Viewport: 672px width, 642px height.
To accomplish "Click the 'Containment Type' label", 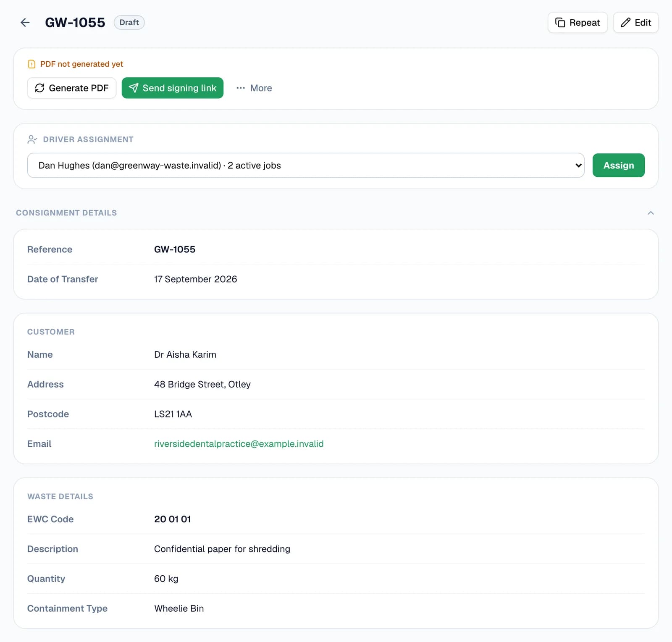I will click(67, 608).
